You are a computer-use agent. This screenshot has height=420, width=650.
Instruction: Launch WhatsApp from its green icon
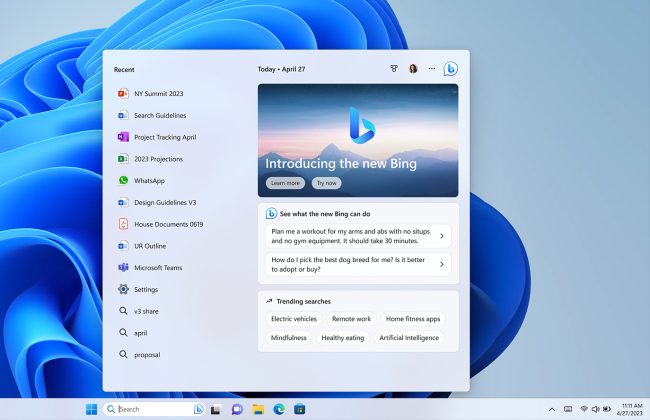pos(123,180)
